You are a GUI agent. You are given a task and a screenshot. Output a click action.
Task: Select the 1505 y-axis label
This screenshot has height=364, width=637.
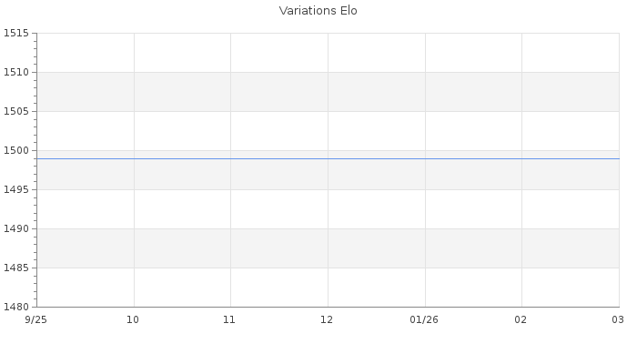pos(16,112)
